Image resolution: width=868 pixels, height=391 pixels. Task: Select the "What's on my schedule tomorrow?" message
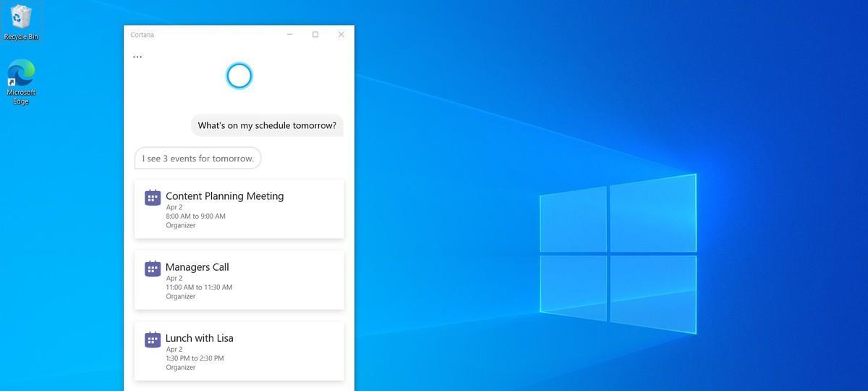click(267, 125)
